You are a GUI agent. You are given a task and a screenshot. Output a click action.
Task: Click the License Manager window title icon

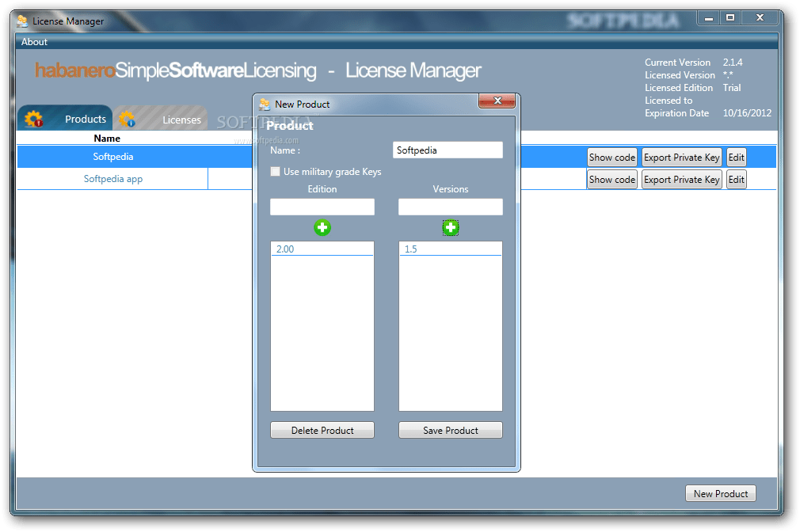[21, 21]
